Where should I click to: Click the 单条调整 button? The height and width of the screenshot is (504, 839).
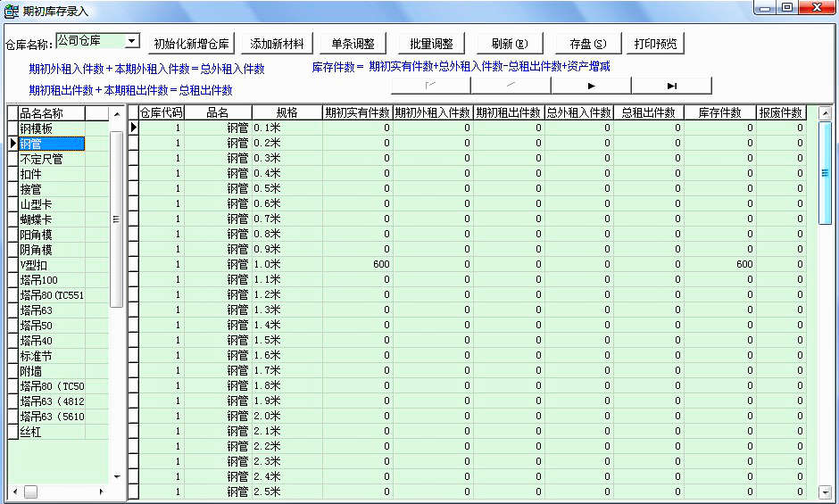(x=353, y=44)
